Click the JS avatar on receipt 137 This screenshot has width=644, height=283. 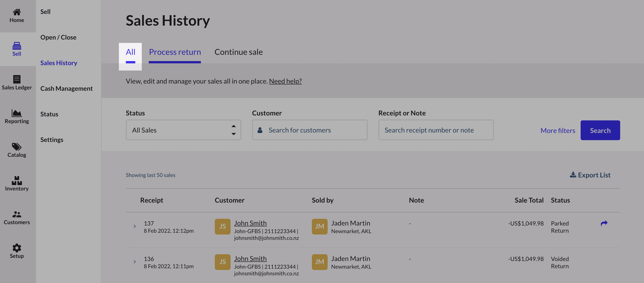[222, 227]
